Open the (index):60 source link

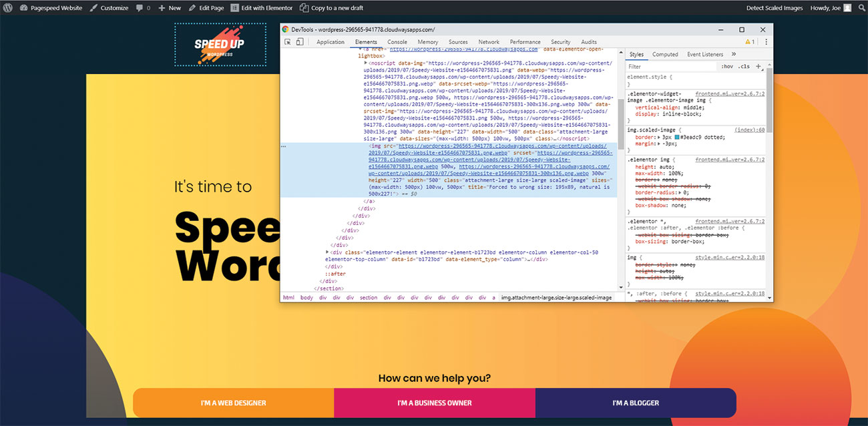pos(749,130)
